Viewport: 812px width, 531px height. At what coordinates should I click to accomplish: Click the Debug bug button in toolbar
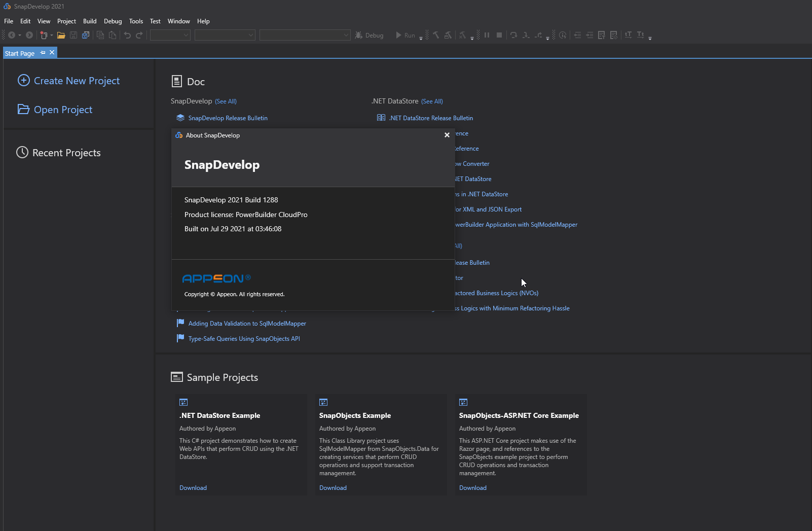click(369, 35)
